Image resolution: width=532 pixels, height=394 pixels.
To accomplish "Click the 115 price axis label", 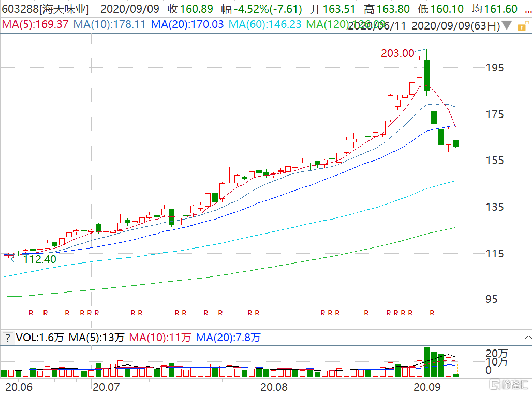I will pyautogui.click(x=495, y=254).
